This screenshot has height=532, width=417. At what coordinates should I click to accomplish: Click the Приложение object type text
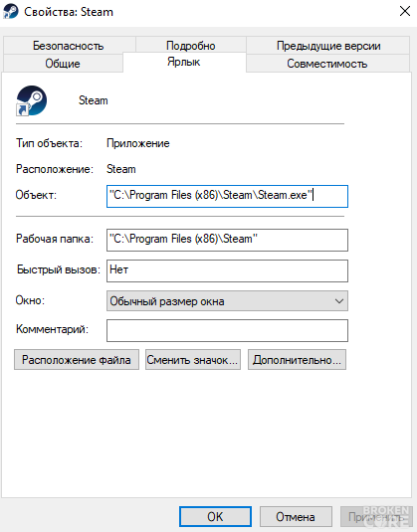pos(138,143)
